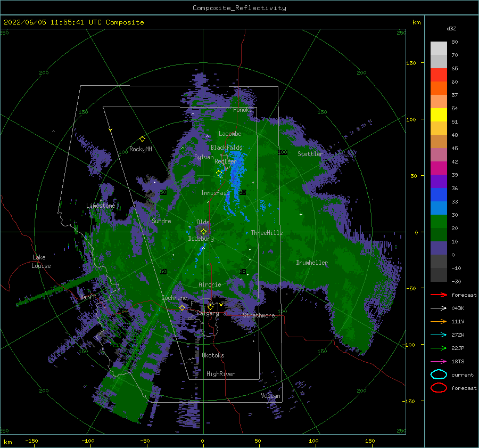Select the white 04DK arrow icon

click(439, 308)
